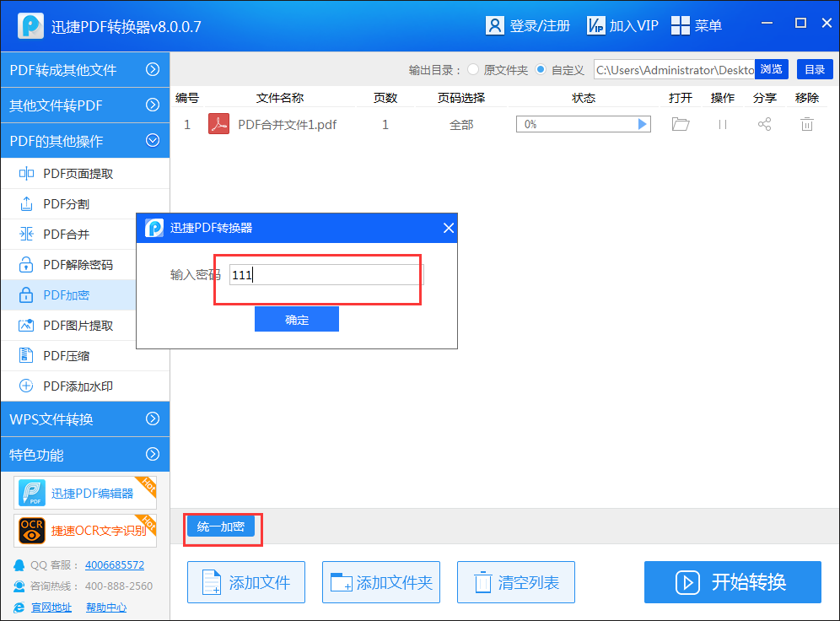Close the password dialog

point(449,228)
